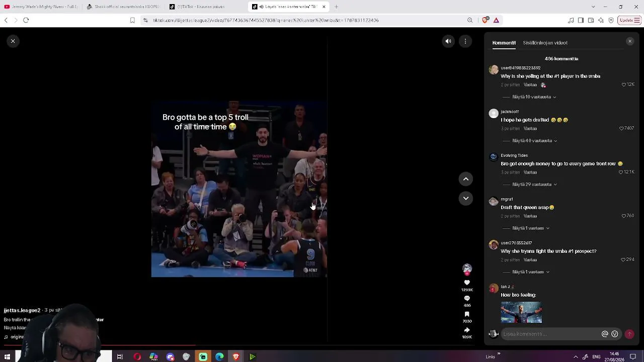The image size is (644, 362).
Task: Switch to Jeremy Wade's Mighty Rivers tab
Action: tap(41, 7)
